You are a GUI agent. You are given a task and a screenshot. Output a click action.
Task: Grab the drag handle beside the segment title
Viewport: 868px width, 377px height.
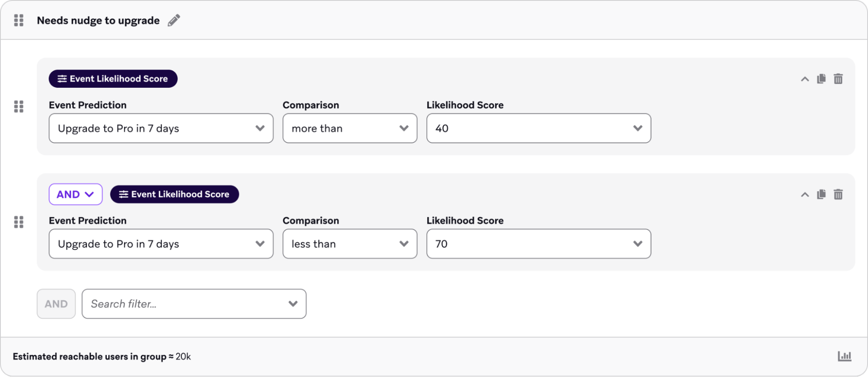click(x=19, y=20)
